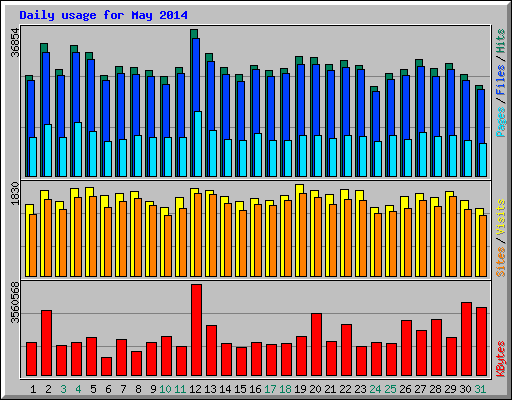Click the Pages legend label
Viewport: 512px width, 400px height.
tap(501, 122)
